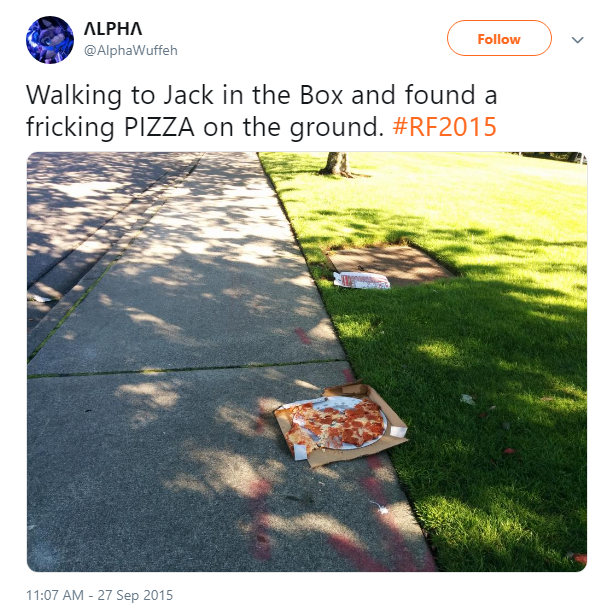The height and width of the screenshot is (611, 615).
Task: Follow the ALPHA account
Action: pyautogui.click(x=499, y=38)
